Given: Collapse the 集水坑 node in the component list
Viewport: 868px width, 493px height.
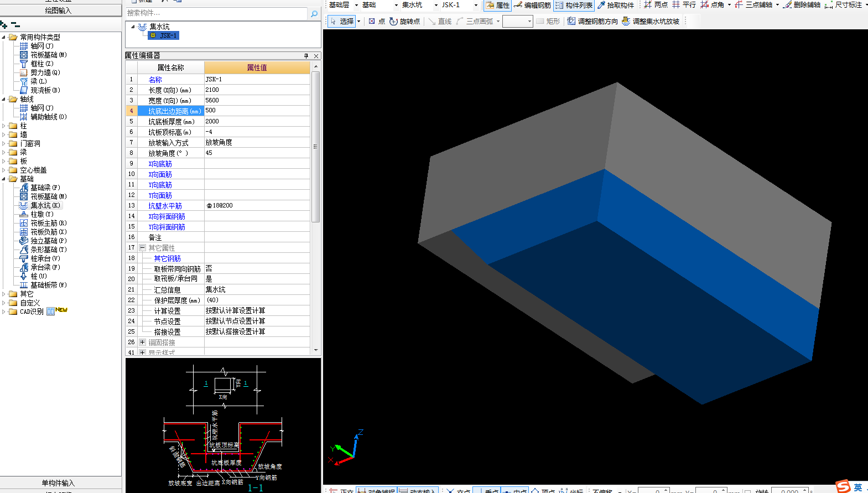Looking at the screenshot, I should [x=133, y=27].
